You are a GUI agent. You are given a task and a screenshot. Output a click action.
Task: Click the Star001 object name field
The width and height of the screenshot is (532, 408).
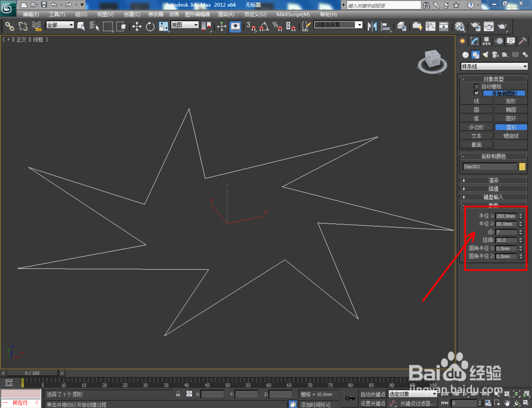point(489,166)
